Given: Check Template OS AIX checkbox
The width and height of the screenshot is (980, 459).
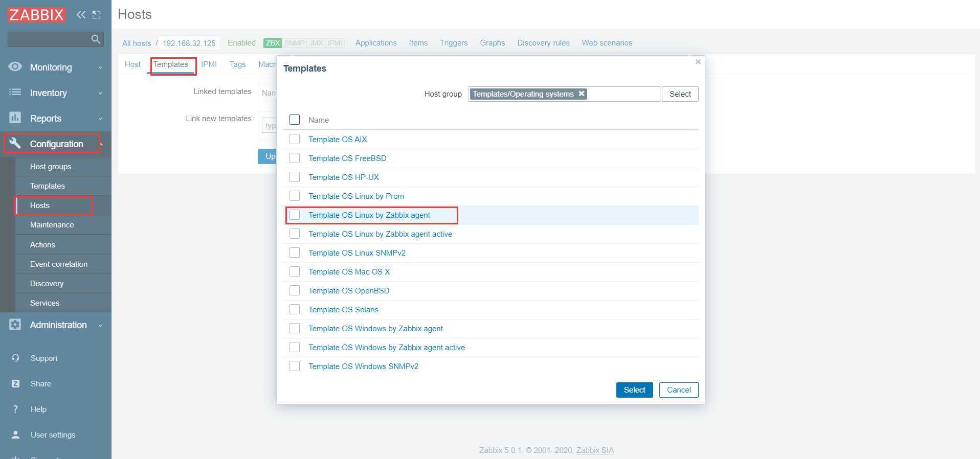Looking at the screenshot, I should pos(295,139).
